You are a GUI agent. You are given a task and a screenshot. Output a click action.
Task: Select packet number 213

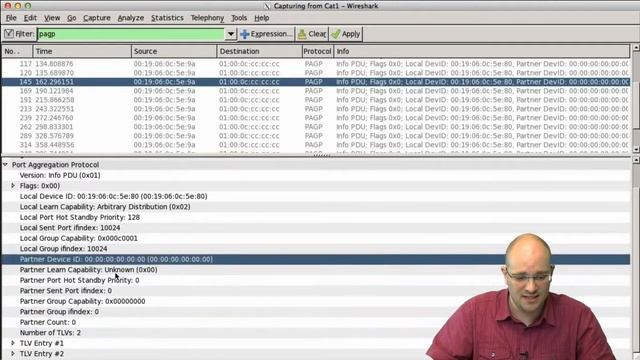tap(316, 109)
